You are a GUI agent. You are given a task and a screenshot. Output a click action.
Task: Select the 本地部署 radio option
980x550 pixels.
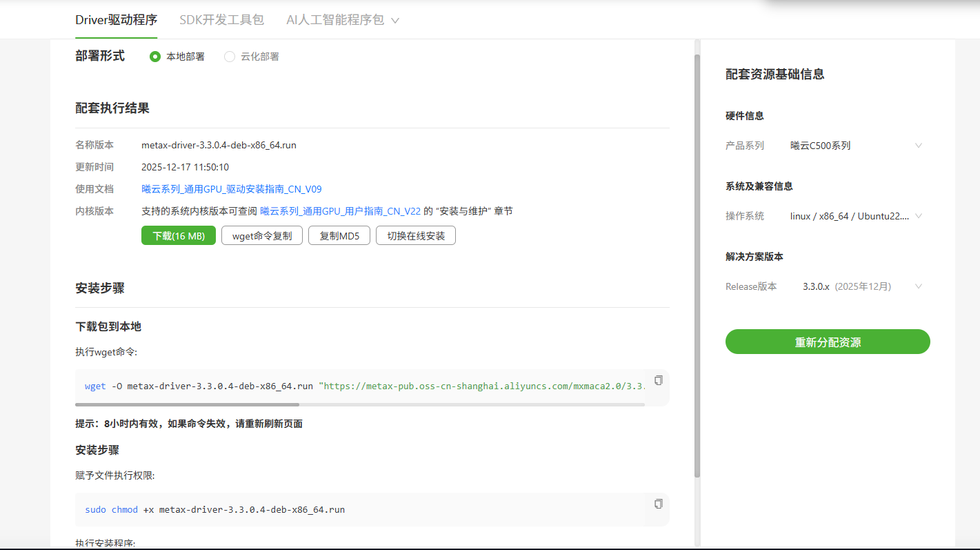(155, 57)
